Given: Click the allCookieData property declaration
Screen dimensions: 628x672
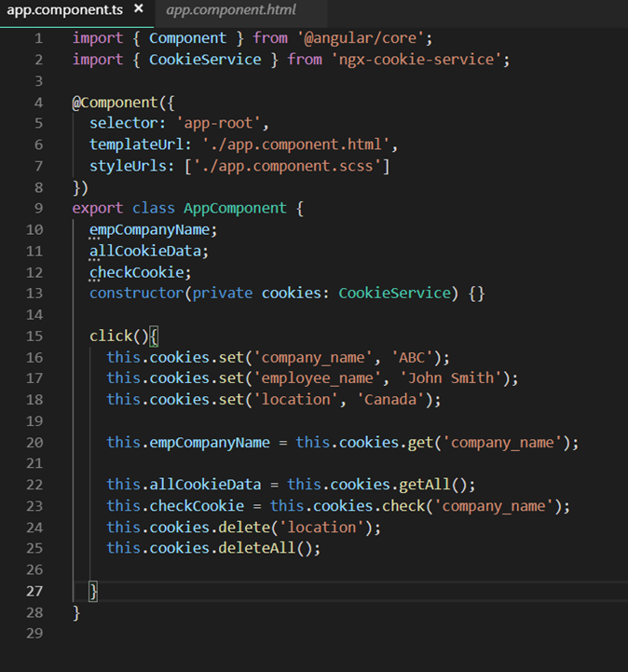Looking at the screenshot, I should pyautogui.click(x=145, y=251).
